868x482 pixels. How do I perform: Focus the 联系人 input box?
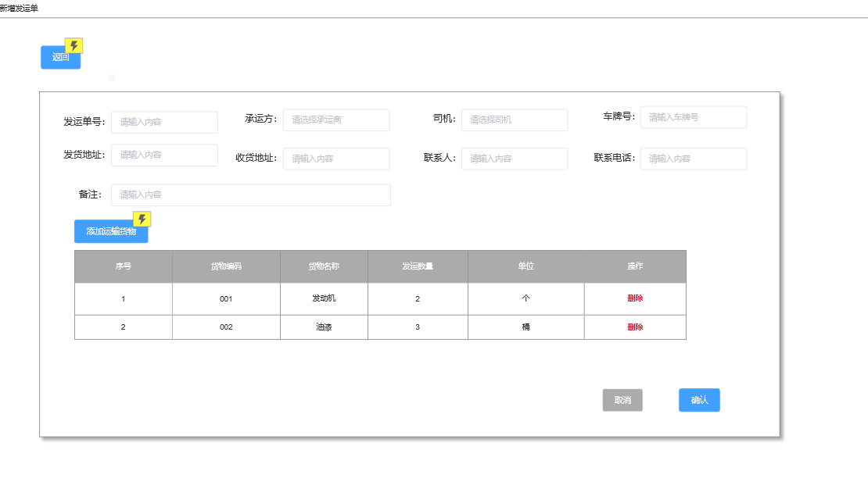tap(515, 159)
